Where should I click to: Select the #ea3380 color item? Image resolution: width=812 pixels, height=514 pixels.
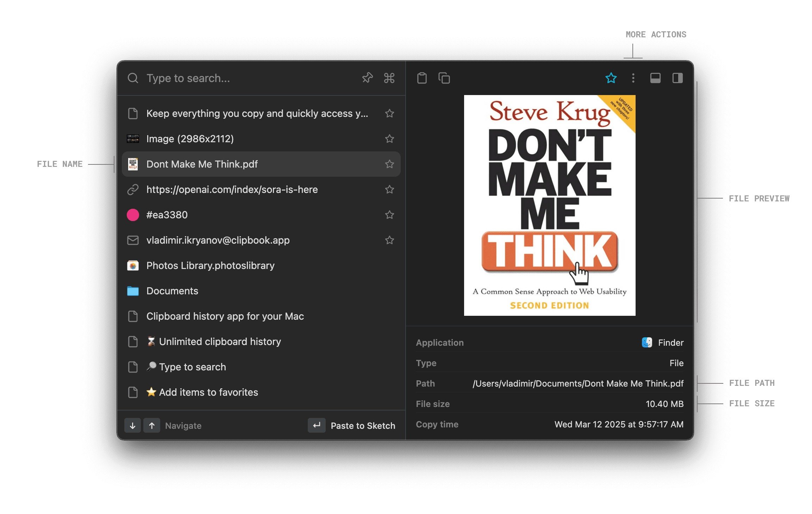click(x=261, y=215)
